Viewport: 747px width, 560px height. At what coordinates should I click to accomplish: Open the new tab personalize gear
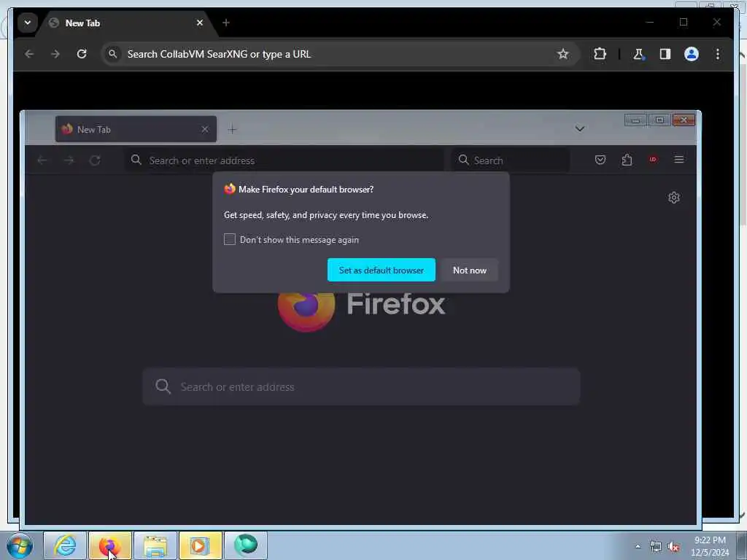(673, 197)
